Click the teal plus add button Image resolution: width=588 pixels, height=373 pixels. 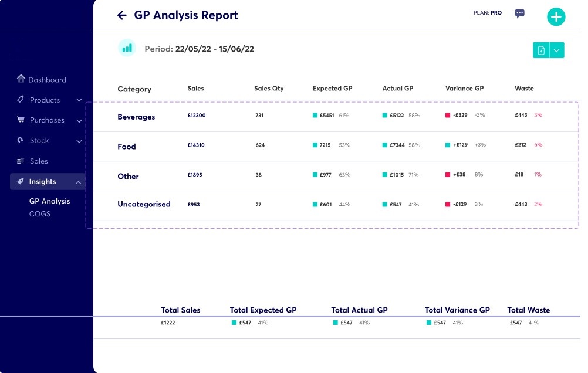tap(556, 17)
